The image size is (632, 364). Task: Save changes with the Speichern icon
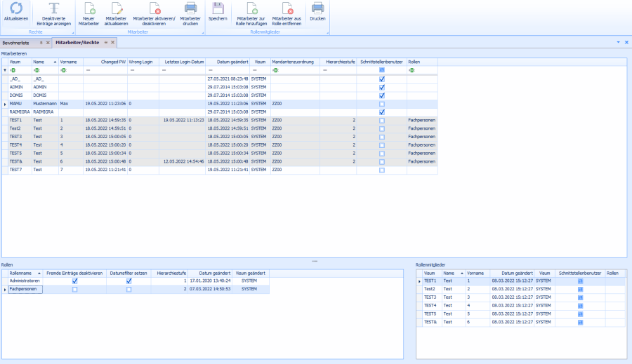point(218,8)
